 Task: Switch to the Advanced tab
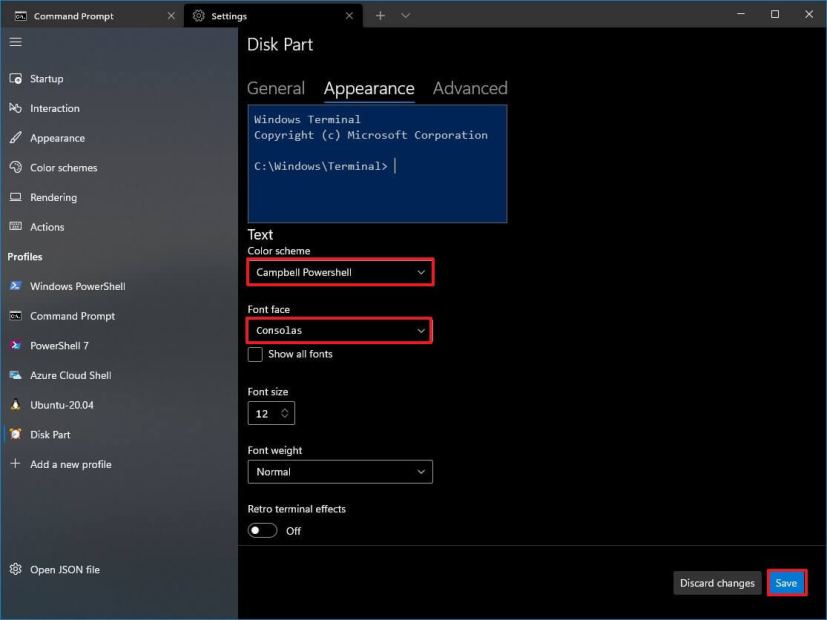[x=470, y=88]
